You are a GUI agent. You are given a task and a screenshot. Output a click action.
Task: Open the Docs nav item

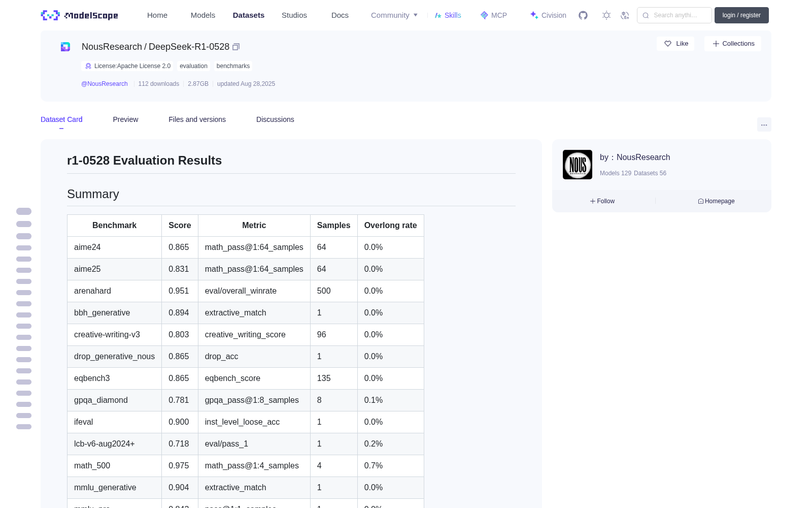(340, 15)
